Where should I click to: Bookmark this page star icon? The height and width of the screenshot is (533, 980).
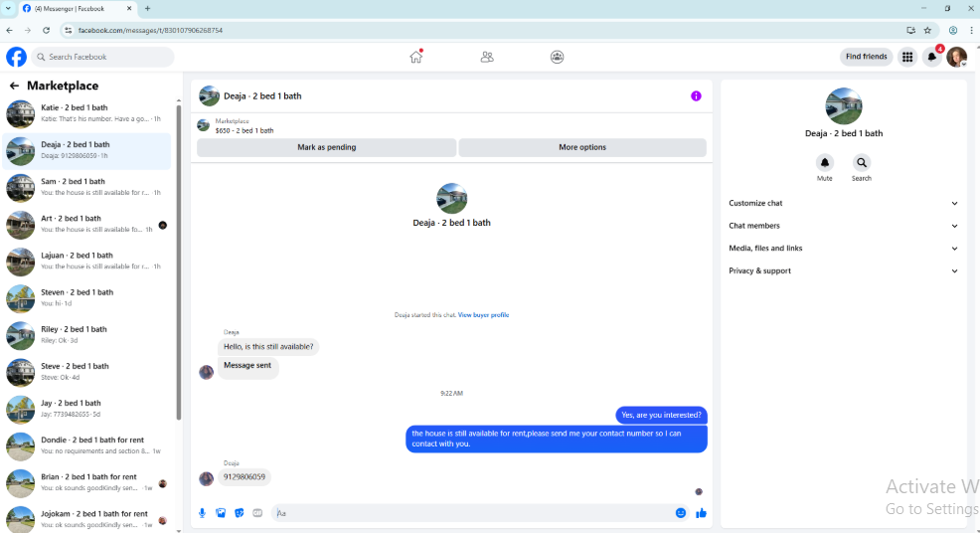(927, 30)
